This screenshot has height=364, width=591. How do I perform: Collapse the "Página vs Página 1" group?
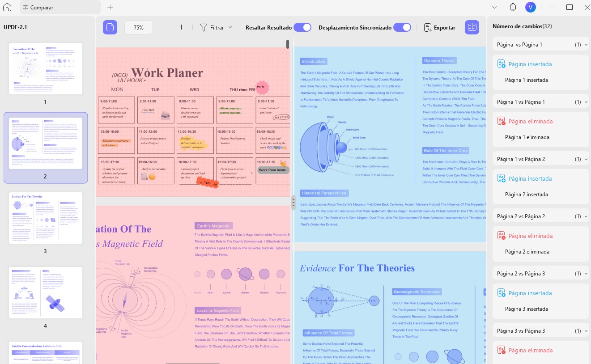[x=586, y=45]
